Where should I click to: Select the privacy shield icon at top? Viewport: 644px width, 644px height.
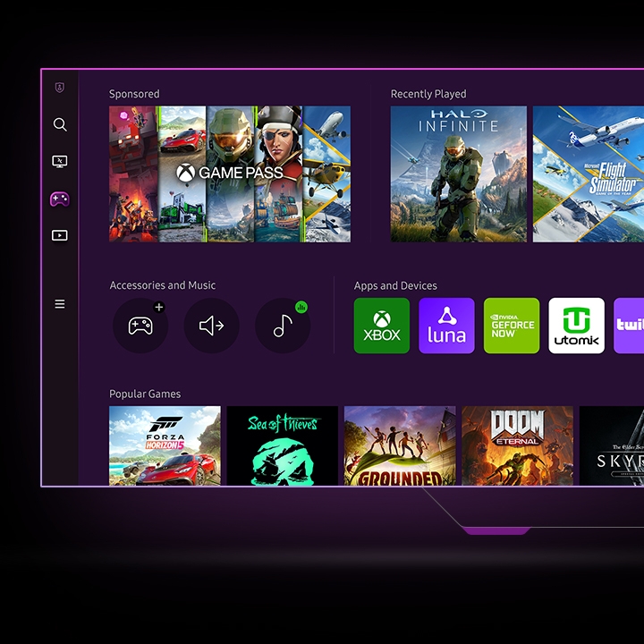point(60,88)
